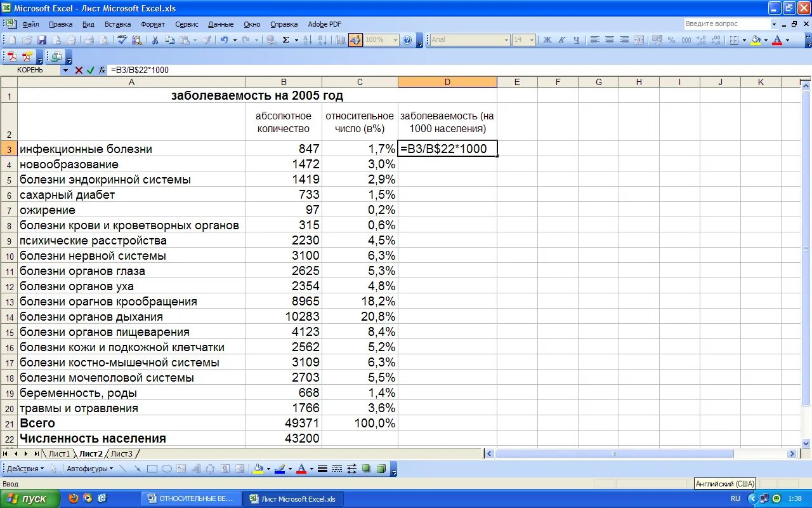Open the Файл menu
Image resolution: width=812 pixels, height=508 pixels.
(x=30, y=24)
